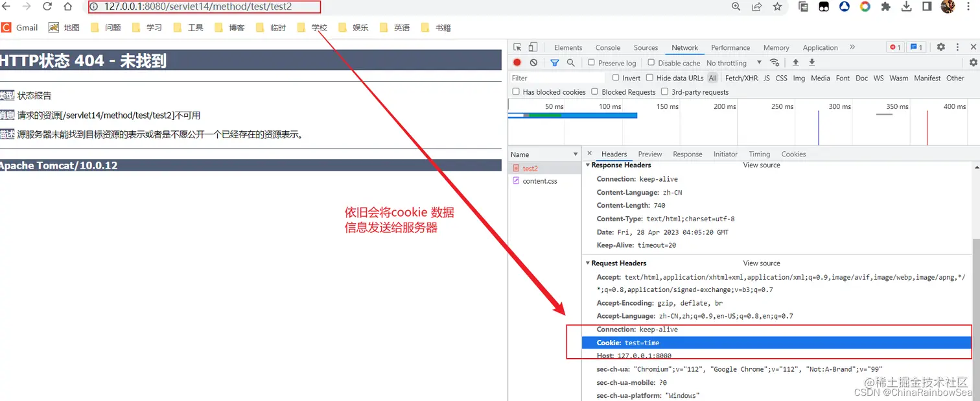980x401 pixels.
Task: Go to the browser home page
Action: point(67,6)
